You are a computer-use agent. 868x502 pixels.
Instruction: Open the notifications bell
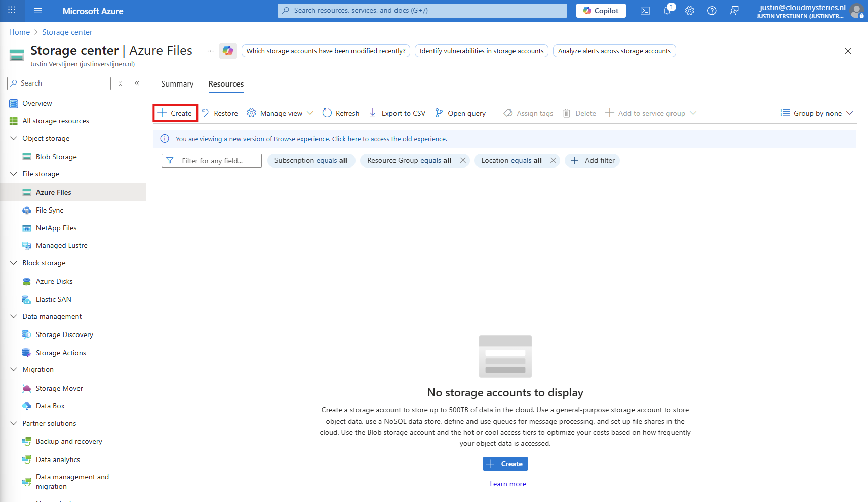click(667, 11)
